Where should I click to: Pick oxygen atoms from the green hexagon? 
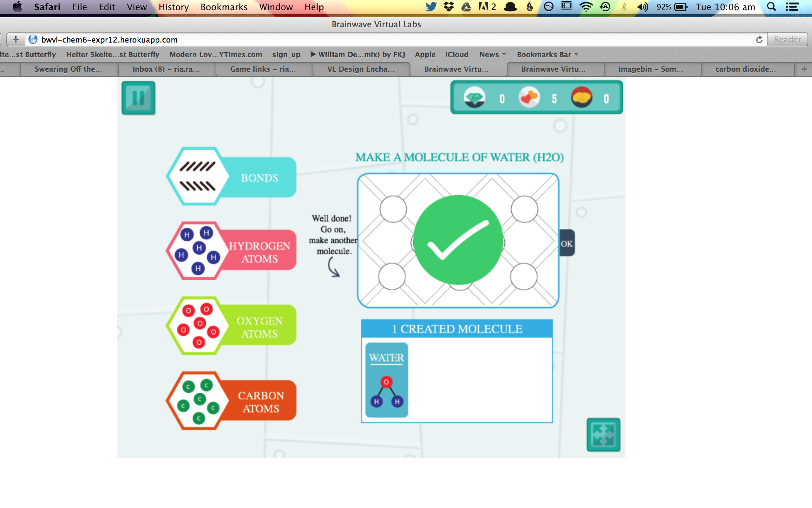[198, 325]
